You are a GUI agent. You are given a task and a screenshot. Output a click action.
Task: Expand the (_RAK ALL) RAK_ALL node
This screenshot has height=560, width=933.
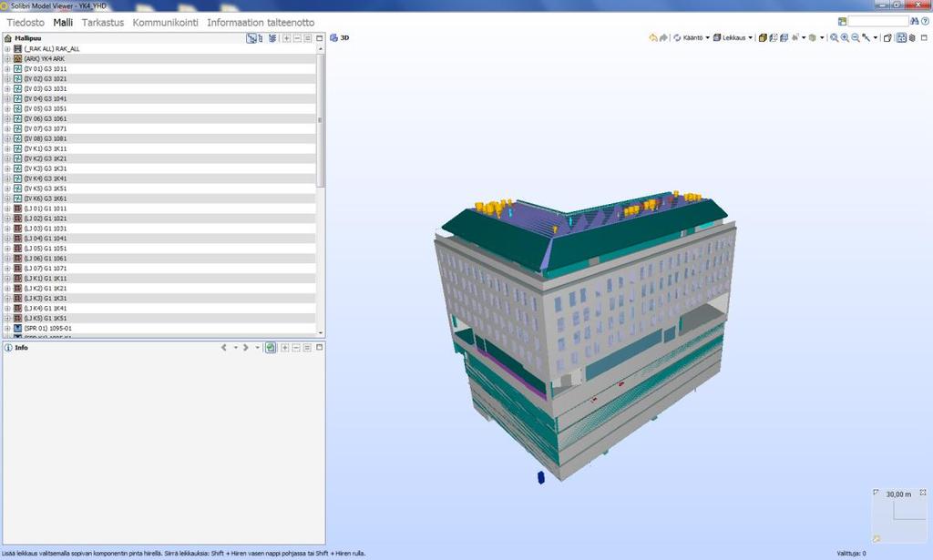pos(7,49)
